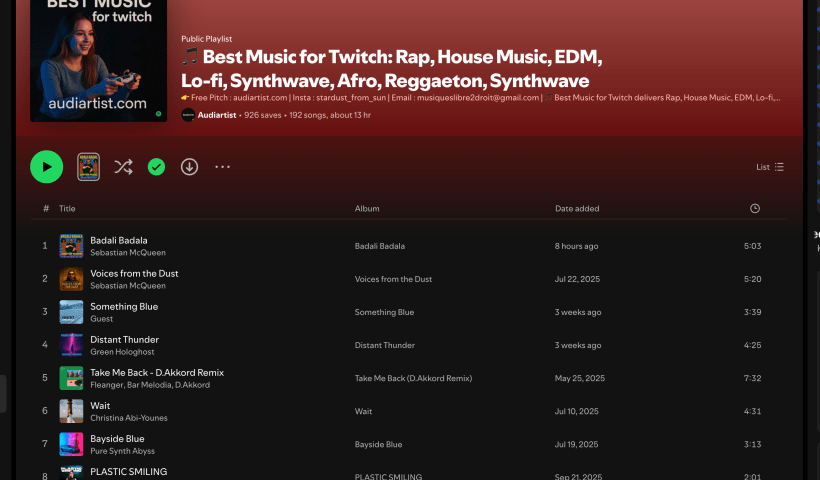Open the Sebastian McQueen artist link under Badali Badala
The width and height of the screenshot is (820, 480).
(x=128, y=253)
